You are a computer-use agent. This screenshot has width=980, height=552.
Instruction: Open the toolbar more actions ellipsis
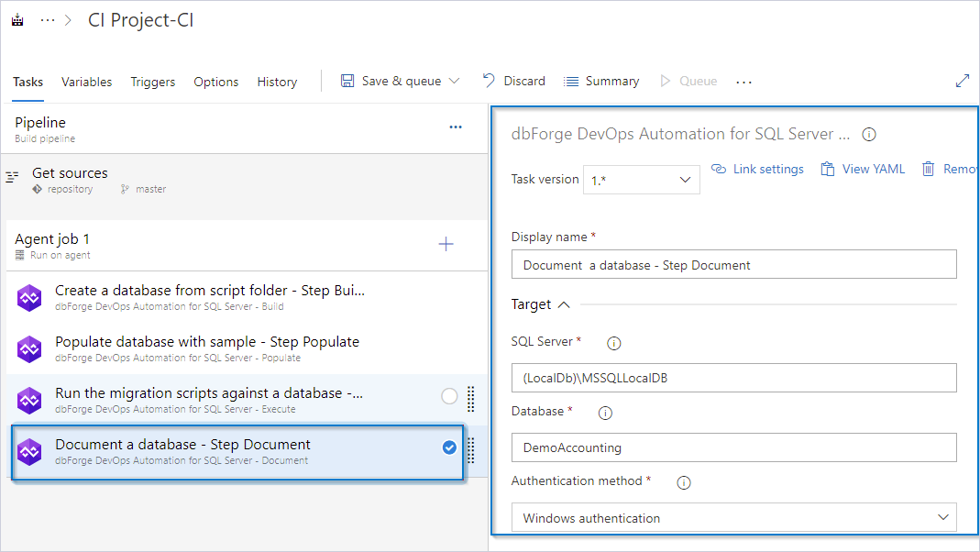click(743, 82)
